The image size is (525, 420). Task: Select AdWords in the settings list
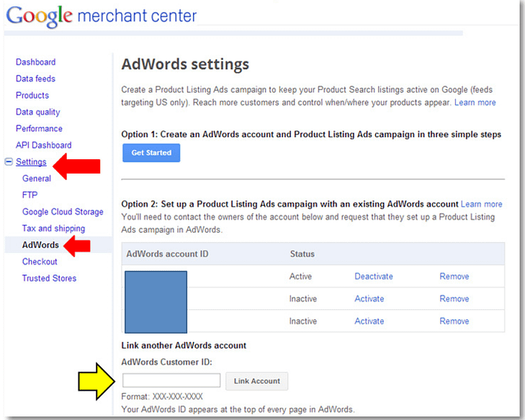click(40, 245)
